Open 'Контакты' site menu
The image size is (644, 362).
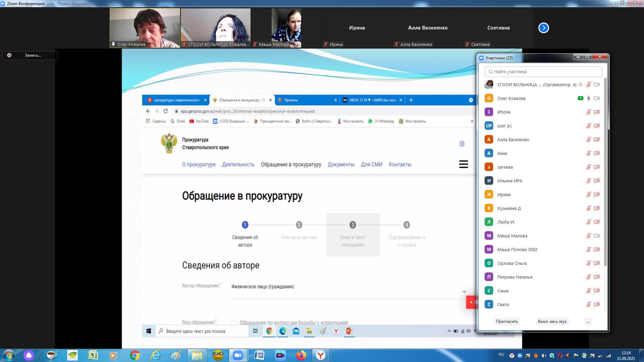click(x=400, y=165)
